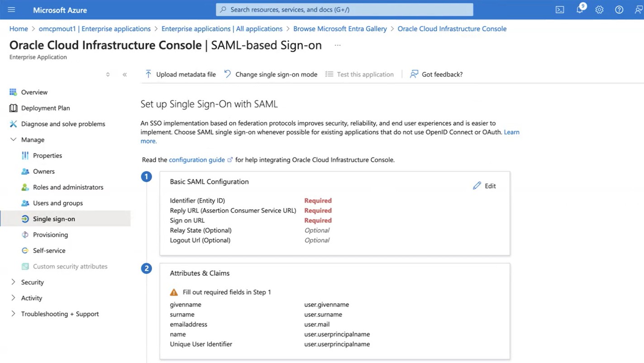Image resolution: width=644 pixels, height=363 pixels.
Task: Click the Change single sign-on mode toolbar item
Action: pyautogui.click(x=271, y=74)
